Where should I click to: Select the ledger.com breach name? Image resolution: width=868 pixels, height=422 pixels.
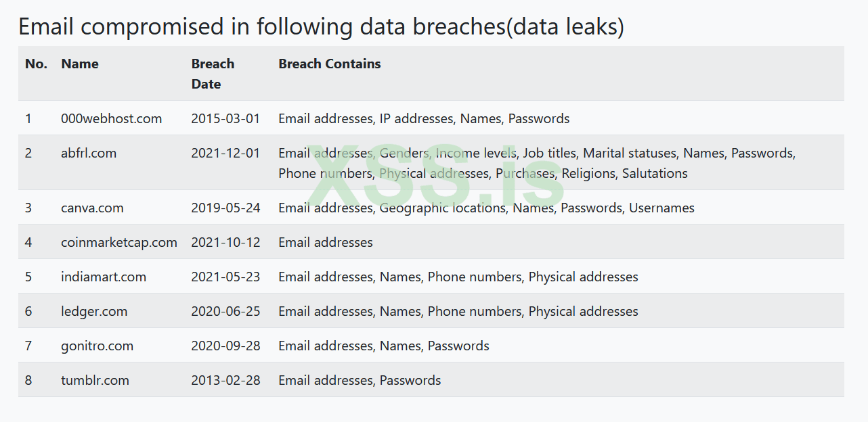(x=94, y=312)
